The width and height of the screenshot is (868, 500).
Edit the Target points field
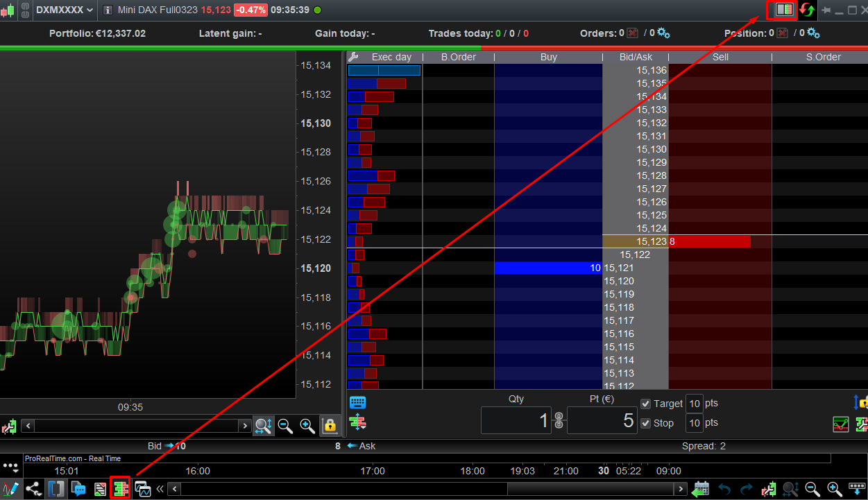point(694,404)
